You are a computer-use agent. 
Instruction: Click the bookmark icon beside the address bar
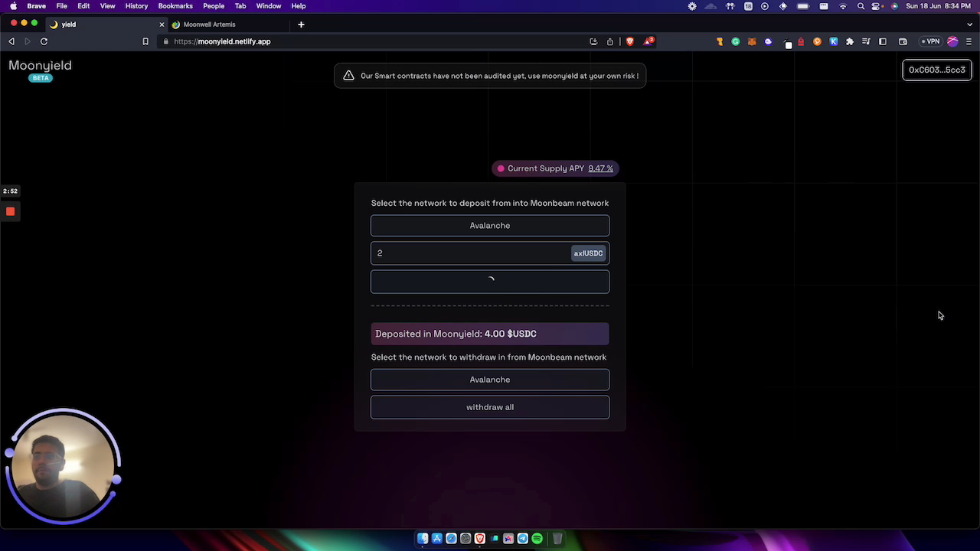tap(145, 41)
